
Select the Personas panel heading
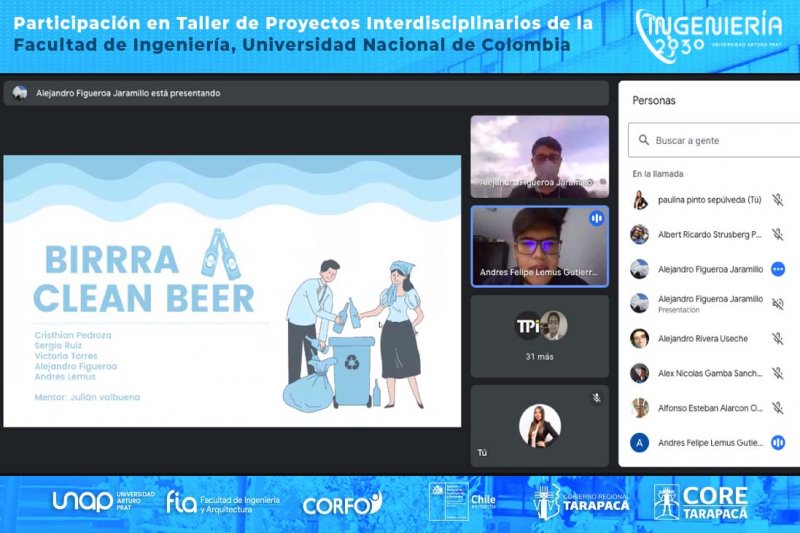(654, 101)
